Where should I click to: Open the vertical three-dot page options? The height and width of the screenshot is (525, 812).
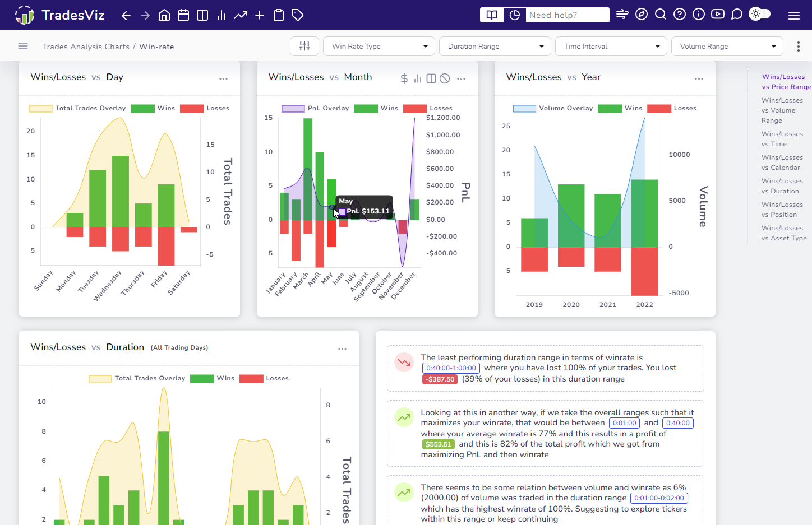[799, 47]
